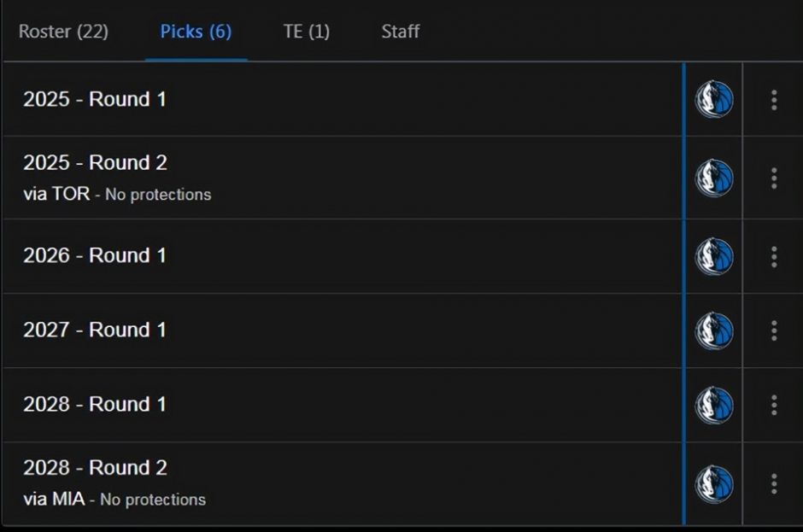Open three-dot menu for 2028 Round 1 pick
Screen dimensions: 803x532
click(774, 405)
